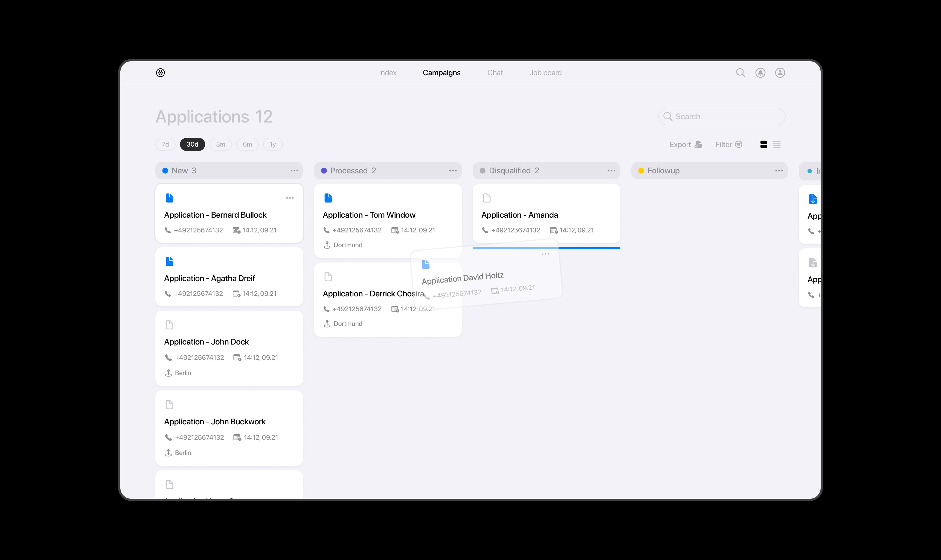Switch to list view icon
This screenshot has width=941, height=560.
776,145
